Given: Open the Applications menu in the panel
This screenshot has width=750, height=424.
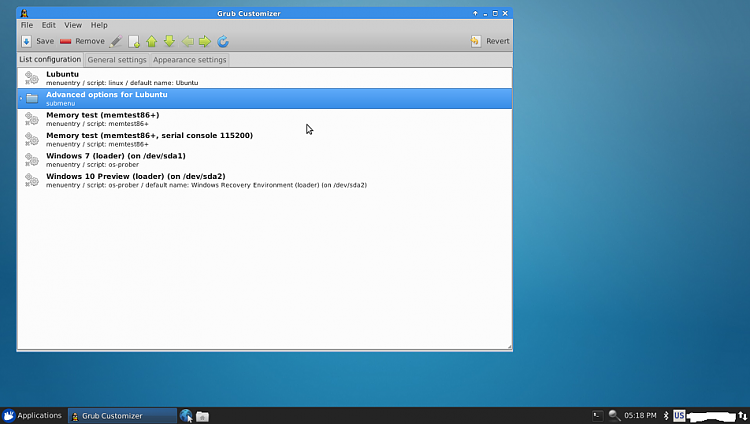Looking at the screenshot, I should coord(32,415).
